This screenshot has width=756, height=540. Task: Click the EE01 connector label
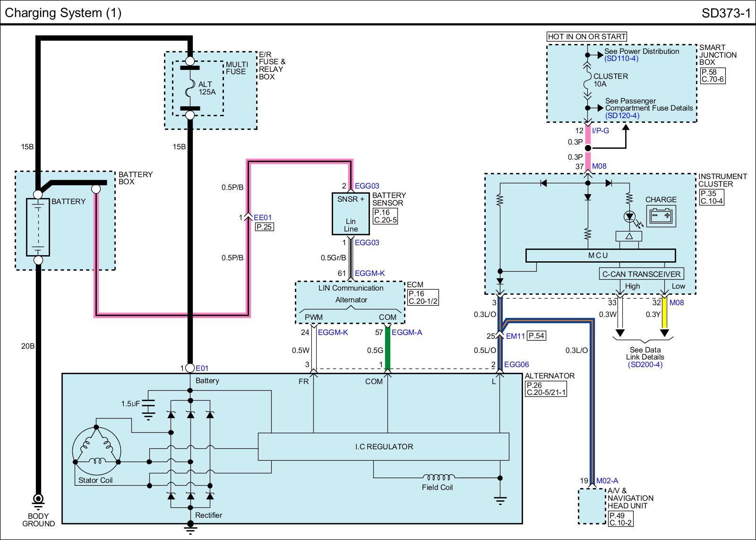tap(263, 218)
